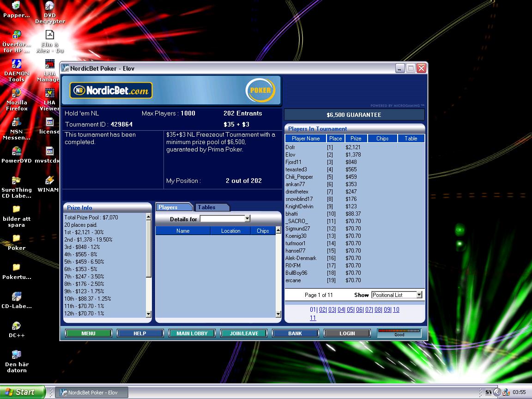The image size is (532, 399).
Task: Switch to the Players tab
Action: coord(174,207)
